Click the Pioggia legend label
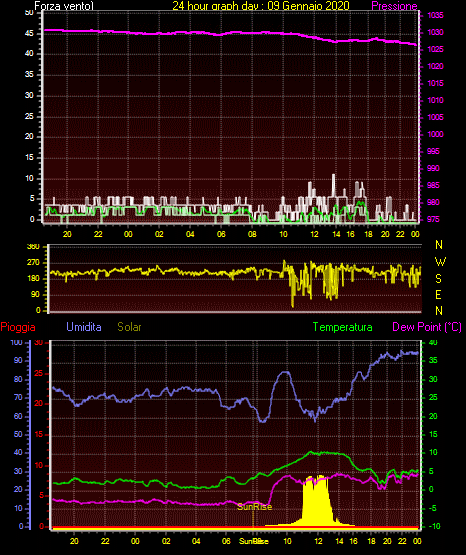Image resolution: width=466 pixels, height=555 pixels. click(18, 327)
